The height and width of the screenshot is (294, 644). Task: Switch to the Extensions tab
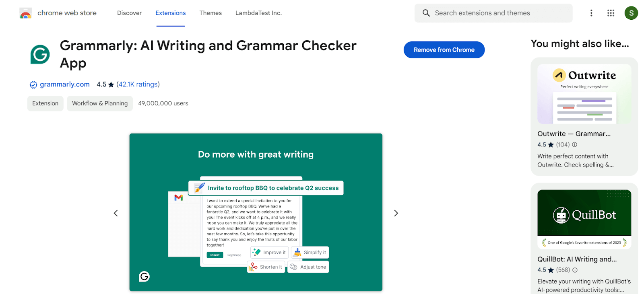pos(171,13)
